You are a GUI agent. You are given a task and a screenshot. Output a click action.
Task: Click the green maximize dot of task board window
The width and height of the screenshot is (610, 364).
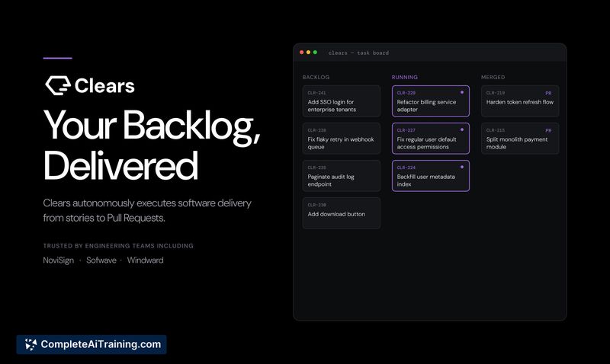click(315, 53)
